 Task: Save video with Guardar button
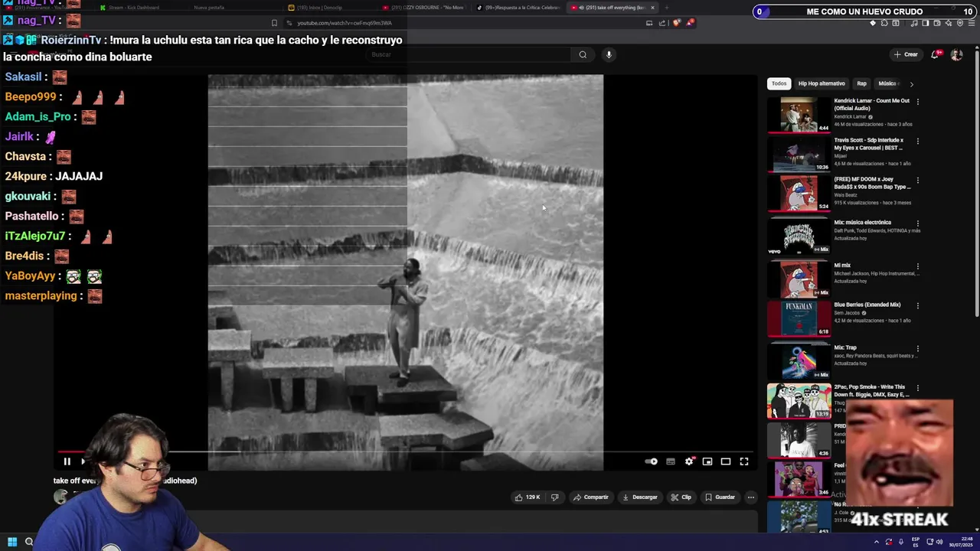pyautogui.click(x=720, y=497)
